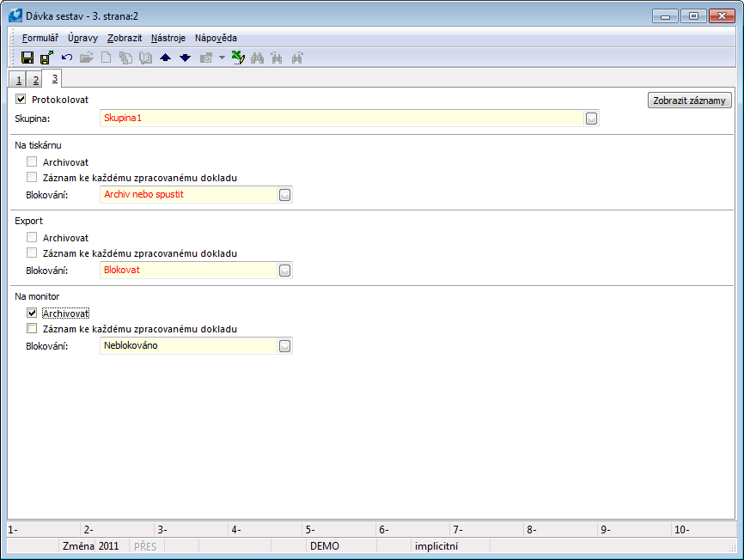Click the blue up arrow icon
The height and width of the screenshot is (560, 744).
point(165,58)
